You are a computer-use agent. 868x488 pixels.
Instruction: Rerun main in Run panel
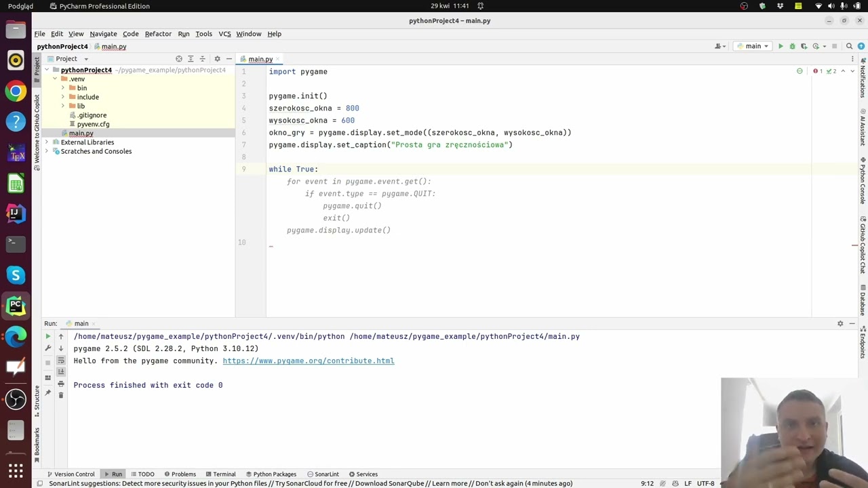point(47,336)
